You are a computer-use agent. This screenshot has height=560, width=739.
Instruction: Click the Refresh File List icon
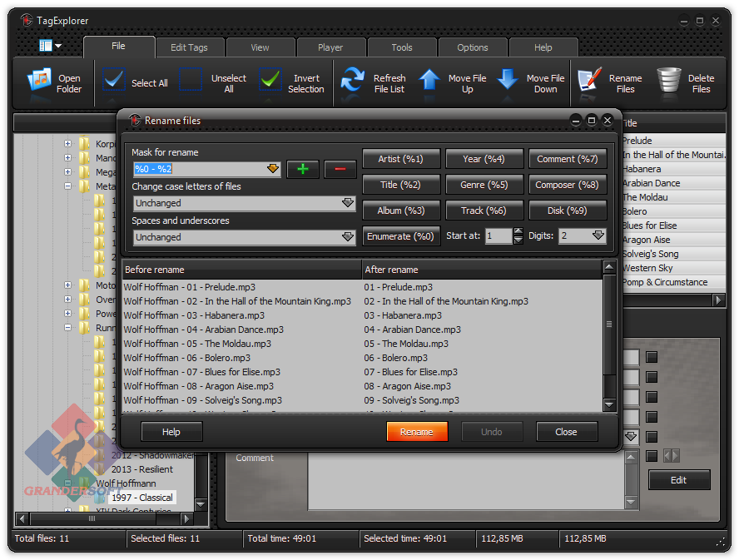(x=353, y=81)
